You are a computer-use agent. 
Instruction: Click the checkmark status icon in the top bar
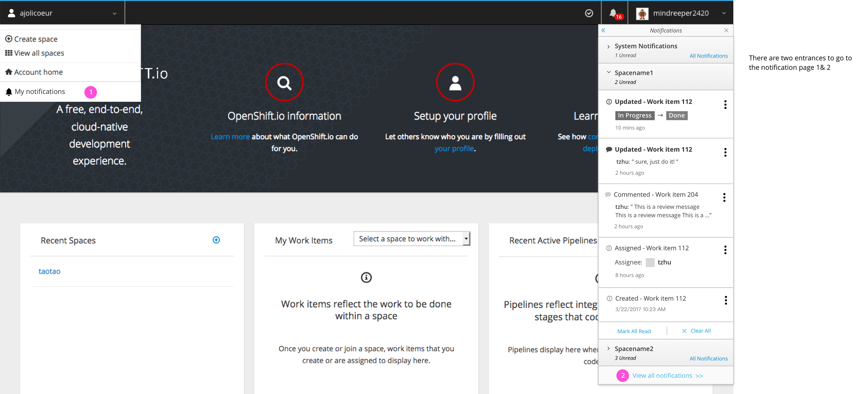589,13
